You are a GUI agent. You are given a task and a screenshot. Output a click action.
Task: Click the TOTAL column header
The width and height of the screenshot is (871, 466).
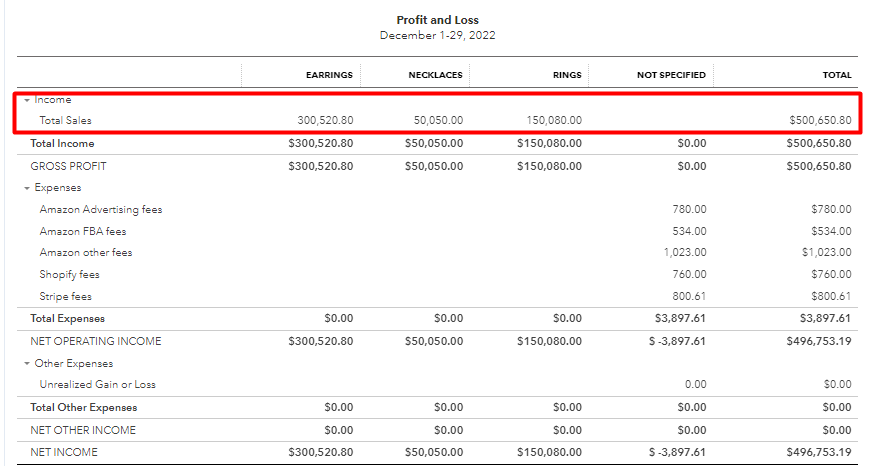(837, 75)
